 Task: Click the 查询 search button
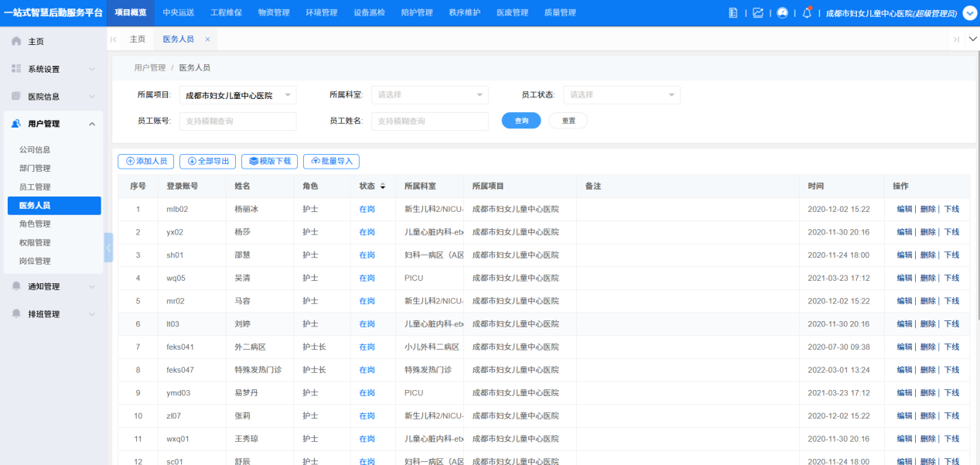click(x=521, y=121)
